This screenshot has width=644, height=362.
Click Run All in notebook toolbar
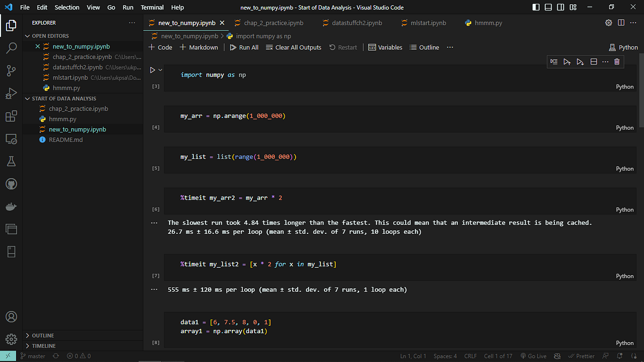244,47
